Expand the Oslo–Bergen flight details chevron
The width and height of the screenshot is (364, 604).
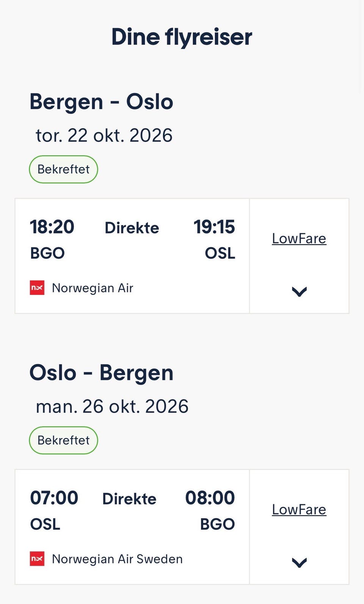[x=299, y=563]
